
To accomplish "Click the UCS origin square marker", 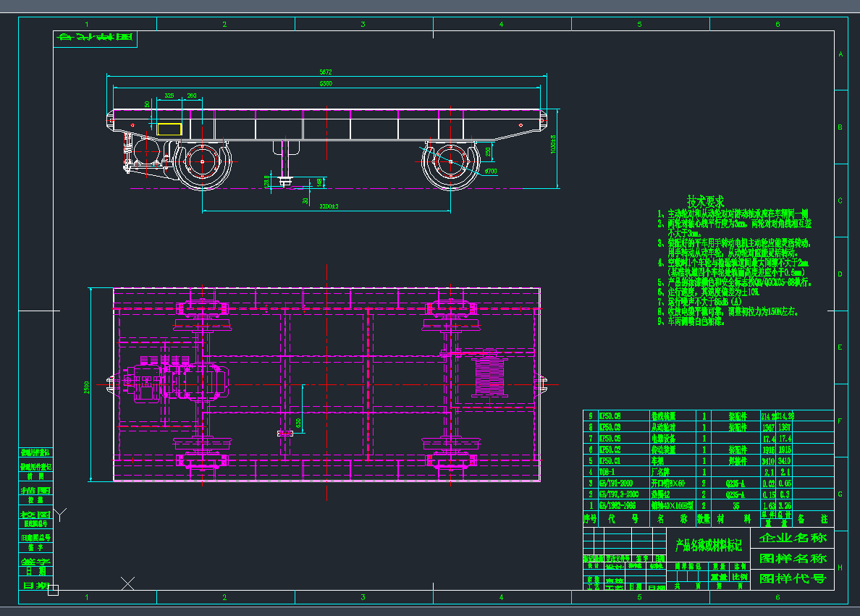I will (53, 590).
